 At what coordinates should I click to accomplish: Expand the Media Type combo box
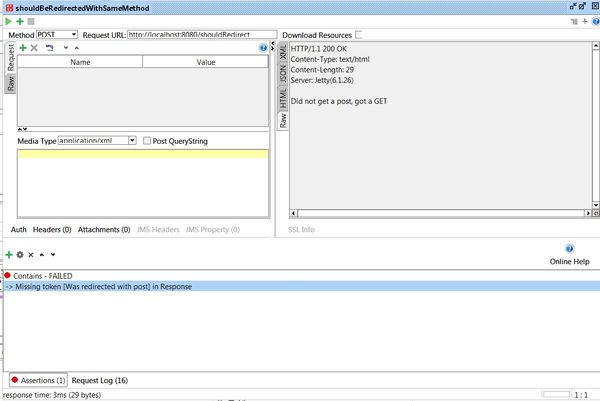tap(132, 141)
